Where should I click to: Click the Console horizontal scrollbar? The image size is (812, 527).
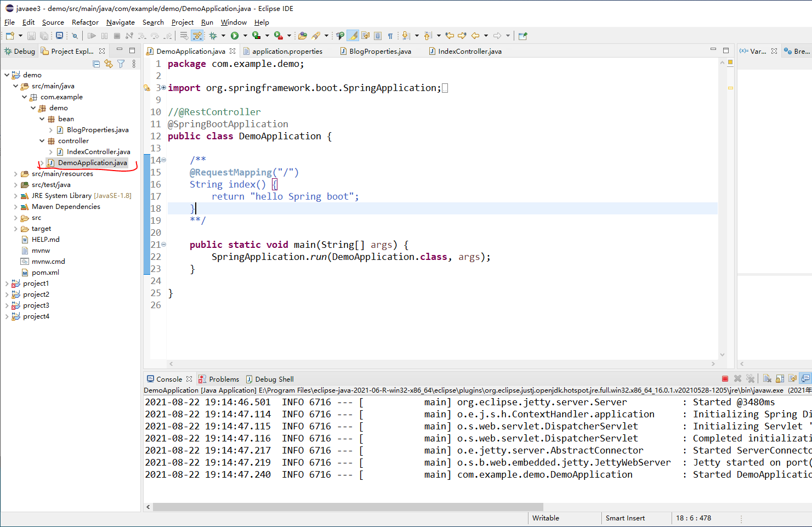(348, 507)
